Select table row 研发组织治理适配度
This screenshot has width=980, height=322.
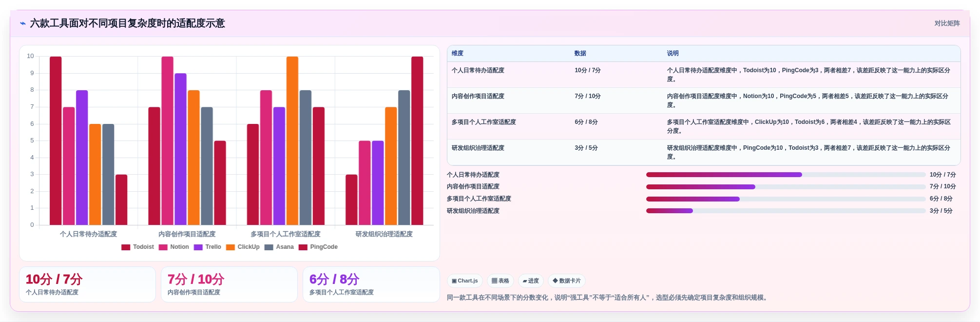point(704,152)
